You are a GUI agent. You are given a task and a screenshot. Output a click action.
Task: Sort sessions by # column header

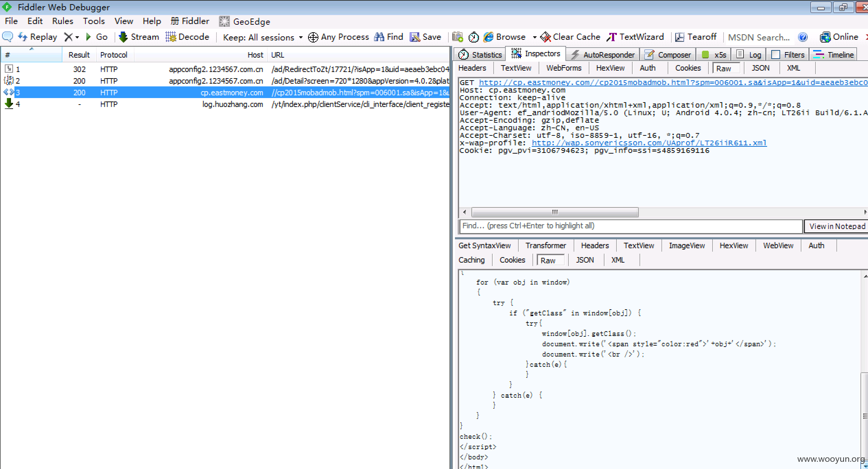point(31,55)
